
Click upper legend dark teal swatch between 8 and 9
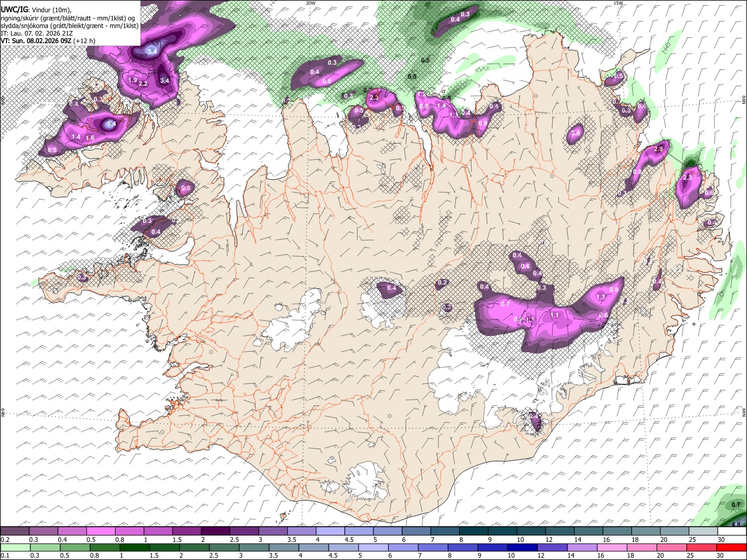(474, 531)
